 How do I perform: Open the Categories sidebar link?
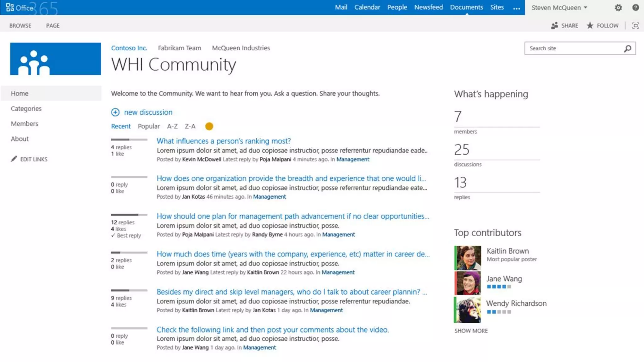(x=26, y=108)
